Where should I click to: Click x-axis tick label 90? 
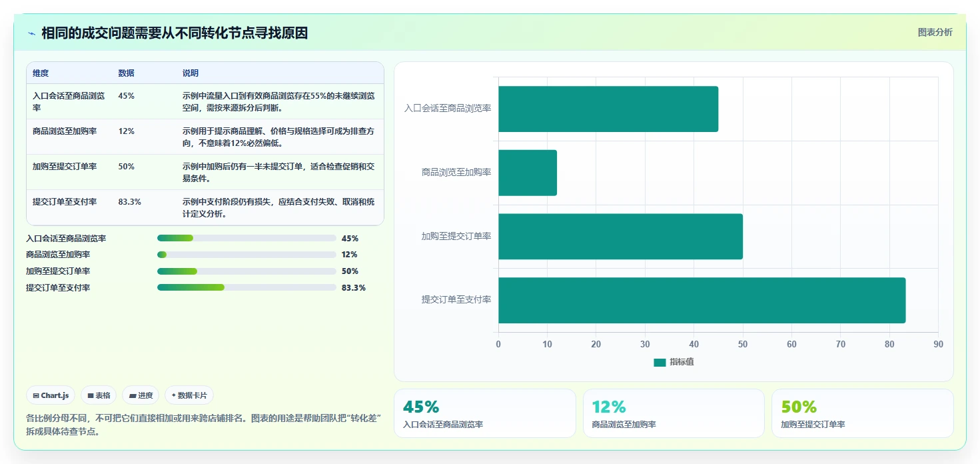(938, 345)
